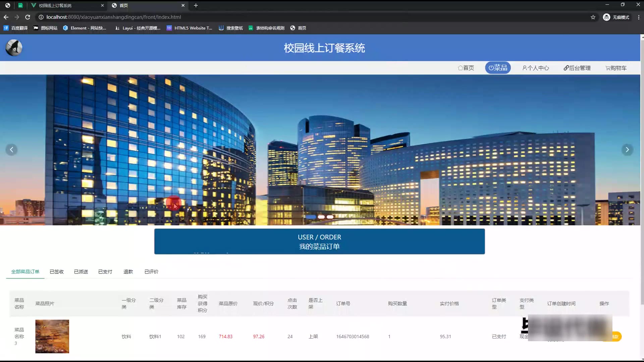644x362 pixels.
Task: Switch to 退款 orders tab
Action: tap(128, 271)
